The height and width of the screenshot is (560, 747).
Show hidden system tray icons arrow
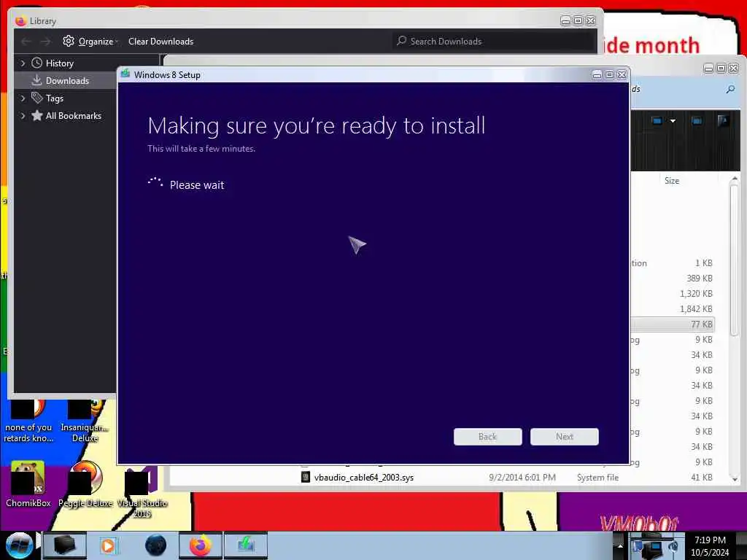point(620,545)
